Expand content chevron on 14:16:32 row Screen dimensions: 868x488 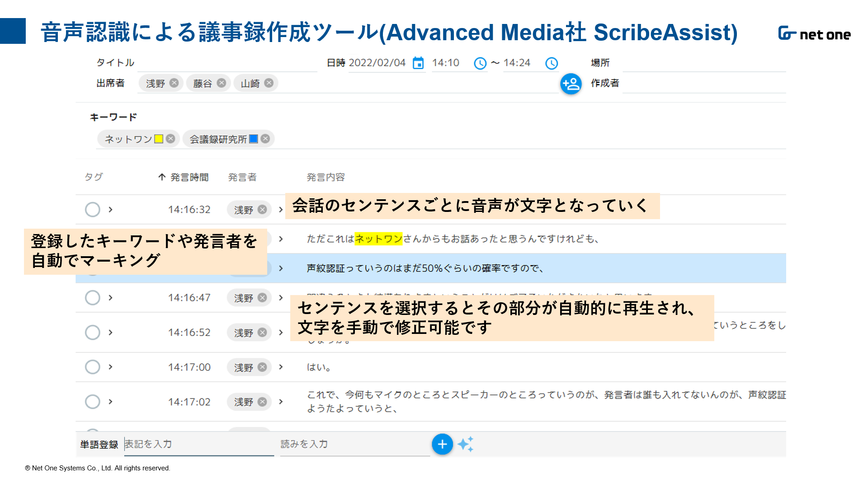(281, 210)
